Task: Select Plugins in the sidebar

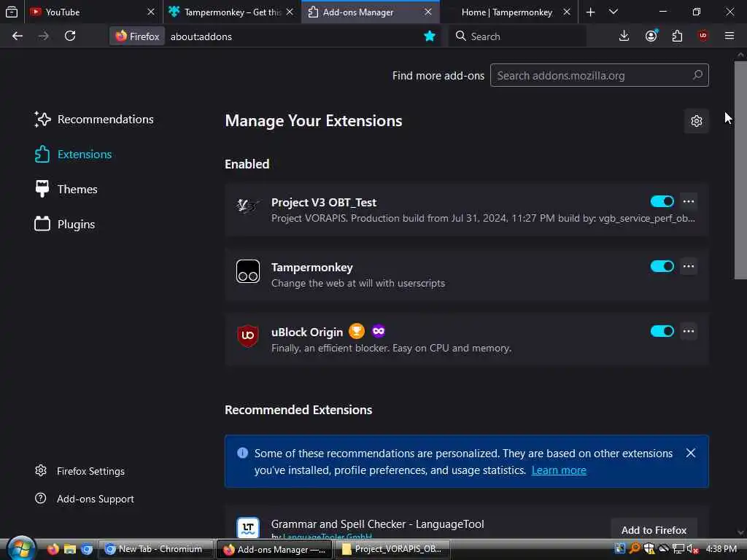Action: pyautogui.click(x=65, y=225)
